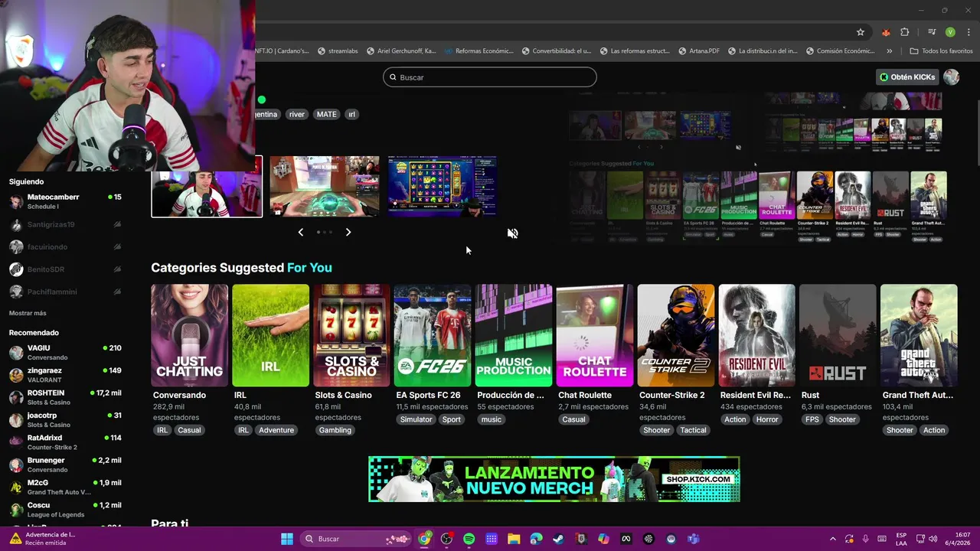
Task: Open the Chrome extensions puzzle icon
Action: tap(905, 32)
